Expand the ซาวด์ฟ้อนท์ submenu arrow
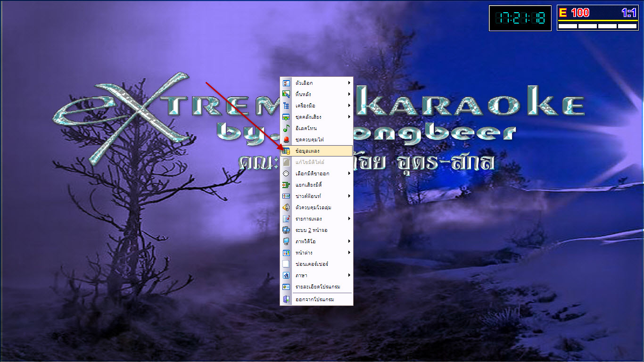Viewport: 644px width, 362px height. tap(349, 196)
